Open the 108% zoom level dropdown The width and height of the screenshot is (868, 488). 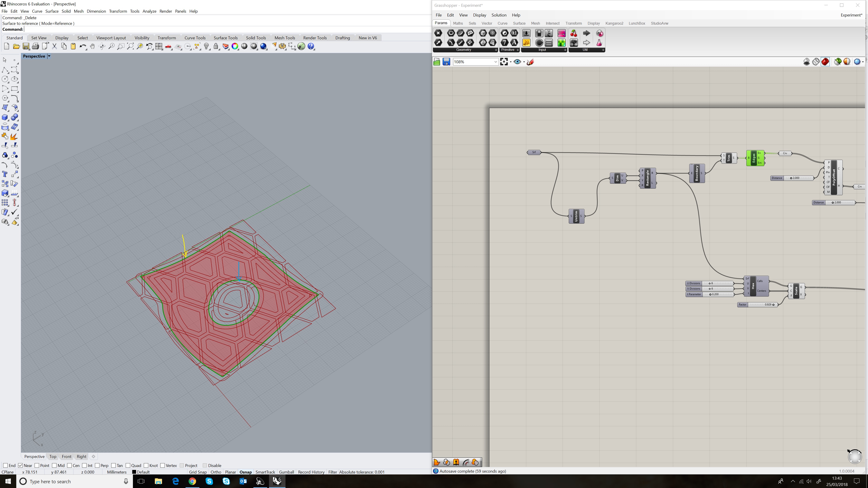pyautogui.click(x=495, y=62)
